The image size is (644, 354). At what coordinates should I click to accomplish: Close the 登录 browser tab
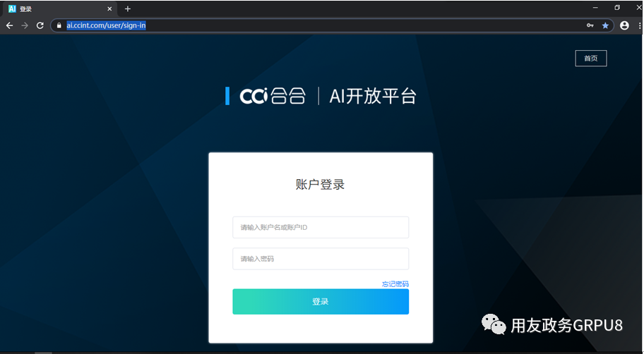pyautogui.click(x=109, y=8)
